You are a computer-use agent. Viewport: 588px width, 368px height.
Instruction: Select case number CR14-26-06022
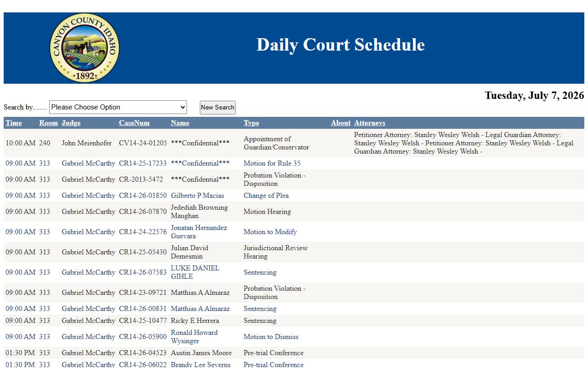click(143, 365)
